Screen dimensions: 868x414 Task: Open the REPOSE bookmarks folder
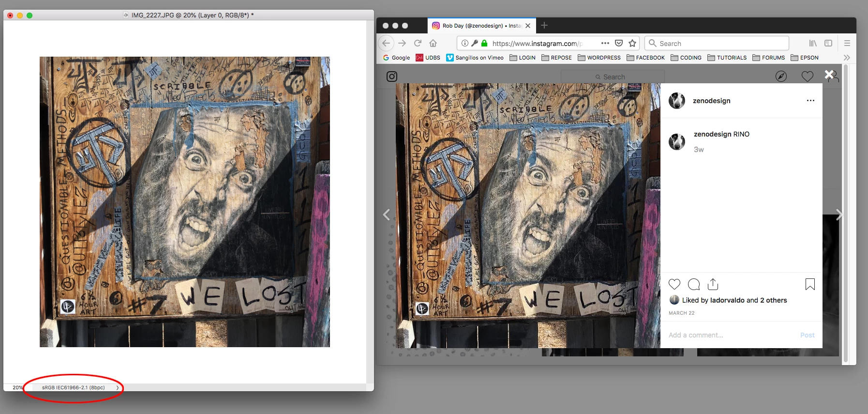coord(556,58)
